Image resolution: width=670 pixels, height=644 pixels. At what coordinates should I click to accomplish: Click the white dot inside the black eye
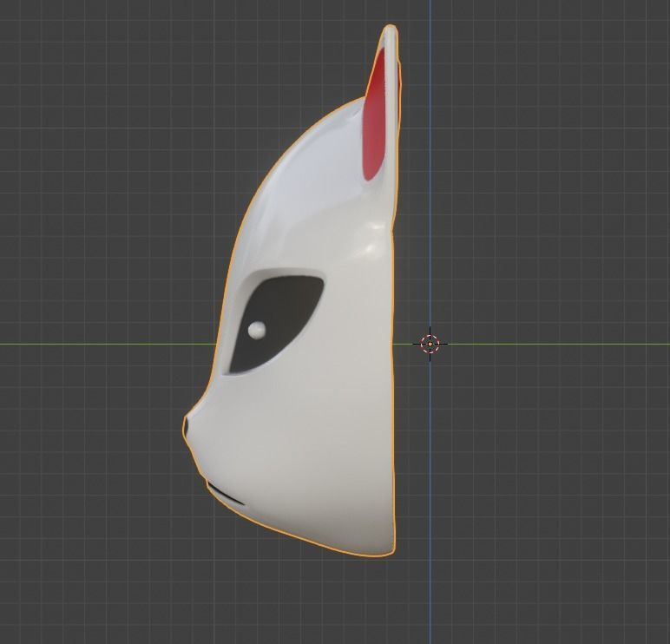pos(257,330)
